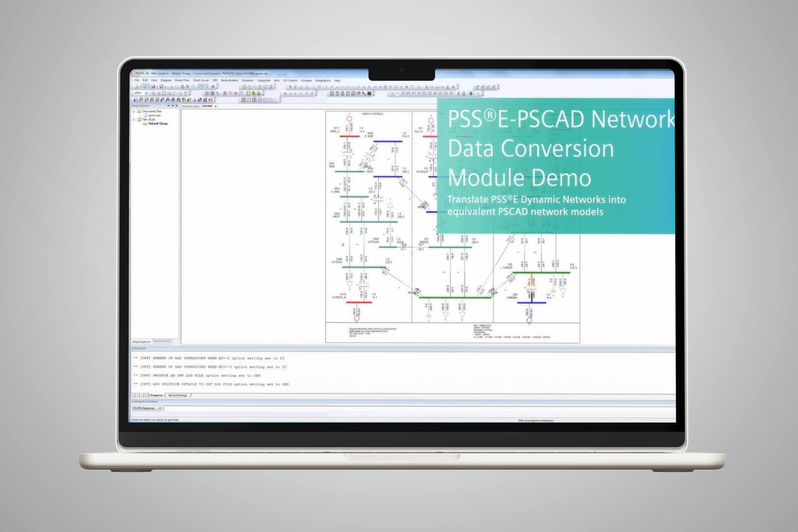Click the Zoom in magnifier icon
This screenshot has width=798, height=532.
[153, 93]
